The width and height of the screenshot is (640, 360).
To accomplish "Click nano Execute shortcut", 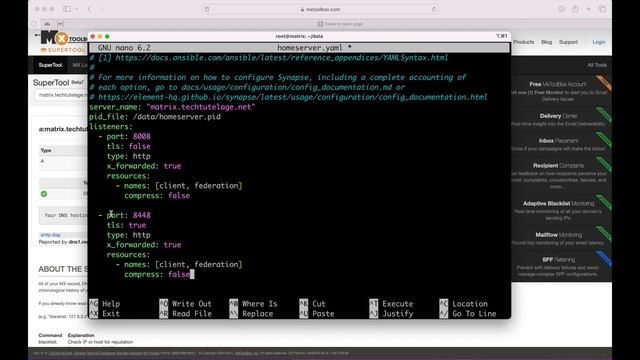I will (x=391, y=304).
